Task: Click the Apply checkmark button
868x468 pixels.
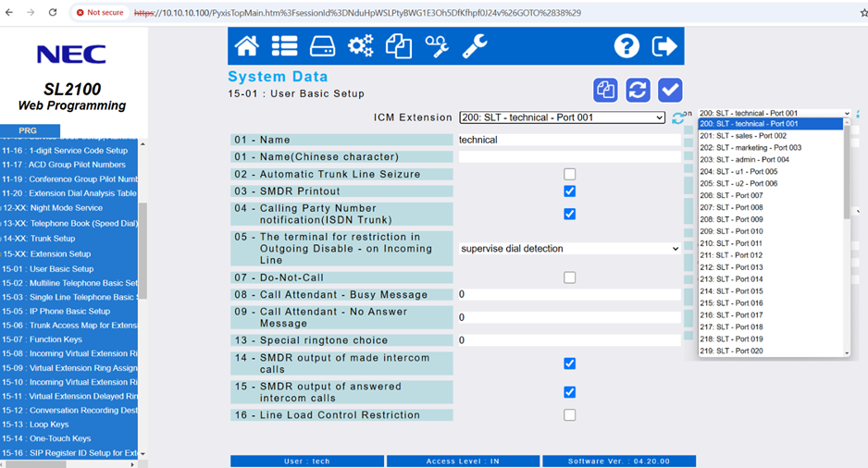Action: (670, 90)
